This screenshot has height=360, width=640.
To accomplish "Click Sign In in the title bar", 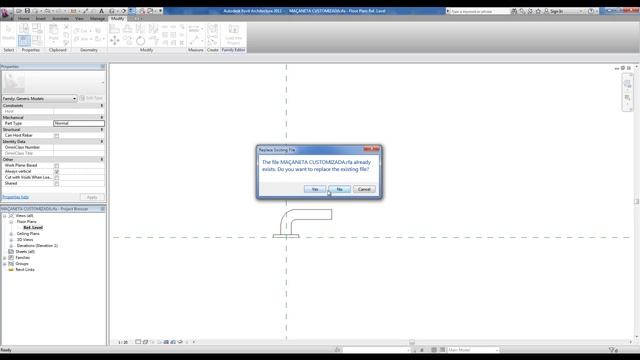I will pyautogui.click(x=556, y=11).
